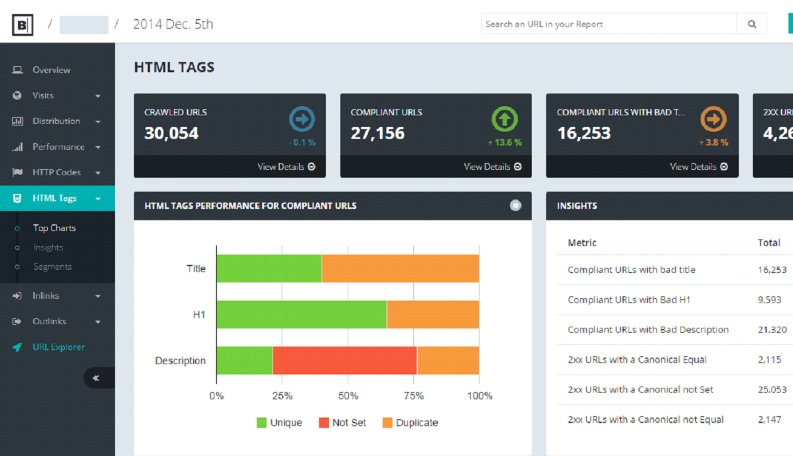Image resolution: width=793 pixels, height=456 pixels.
Task: Click the Total column header
Action: pyautogui.click(x=769, y=243)
